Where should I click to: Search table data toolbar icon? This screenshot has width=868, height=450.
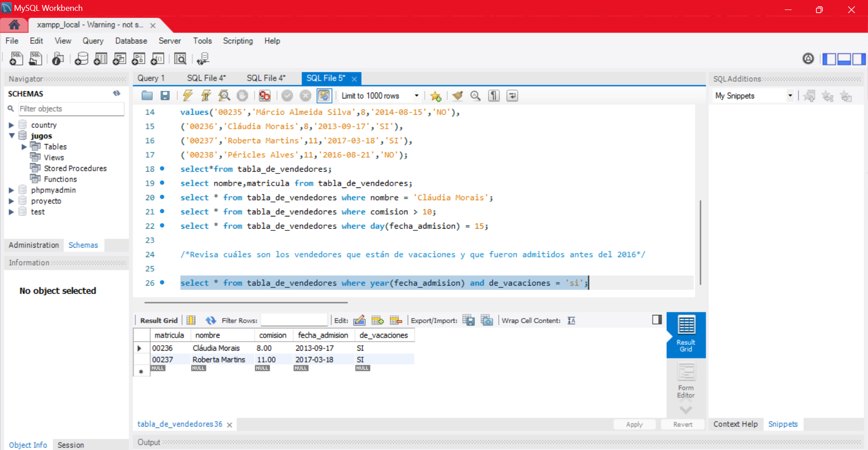pos(180,58)
